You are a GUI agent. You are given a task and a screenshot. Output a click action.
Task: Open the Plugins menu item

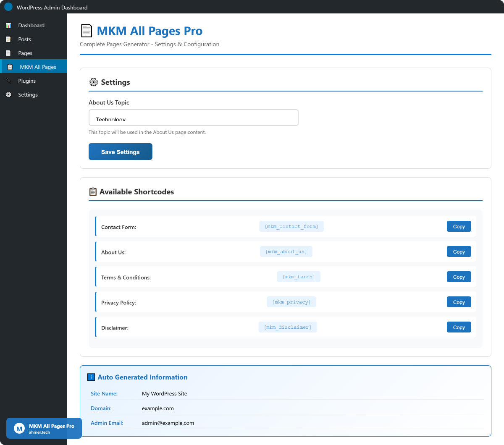pyautogui.click(x=27, y=81)
